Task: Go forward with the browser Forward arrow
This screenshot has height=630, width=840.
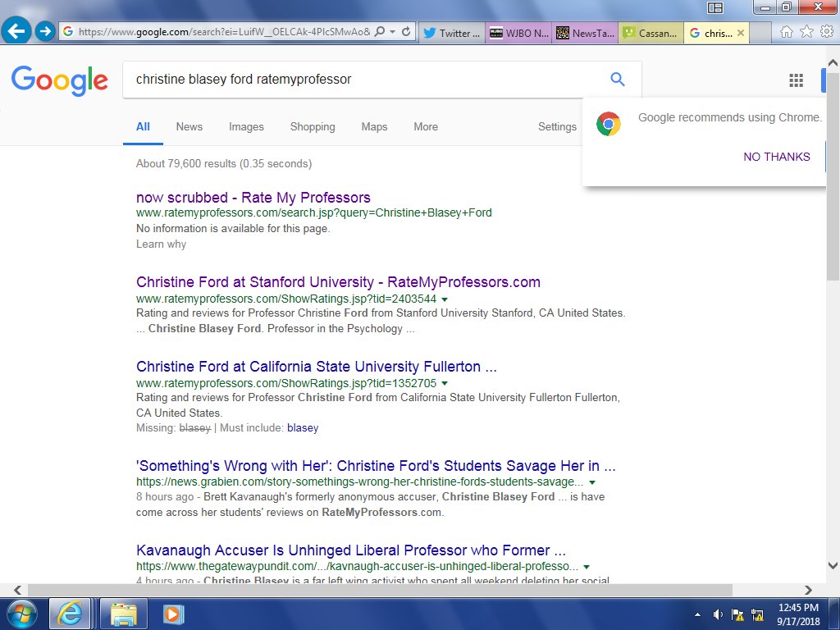Action: pos(45,32)
